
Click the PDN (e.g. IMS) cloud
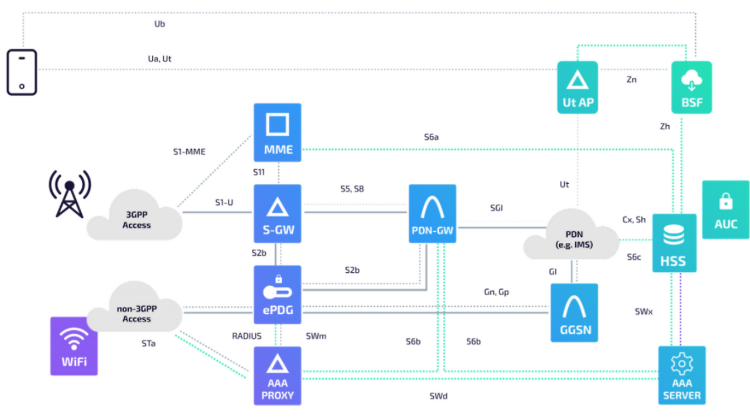[572, 235]
